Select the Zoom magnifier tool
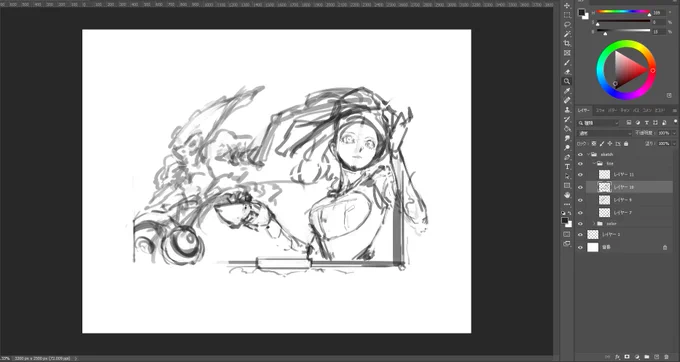The image size is (680, 362). pos(567,82)
